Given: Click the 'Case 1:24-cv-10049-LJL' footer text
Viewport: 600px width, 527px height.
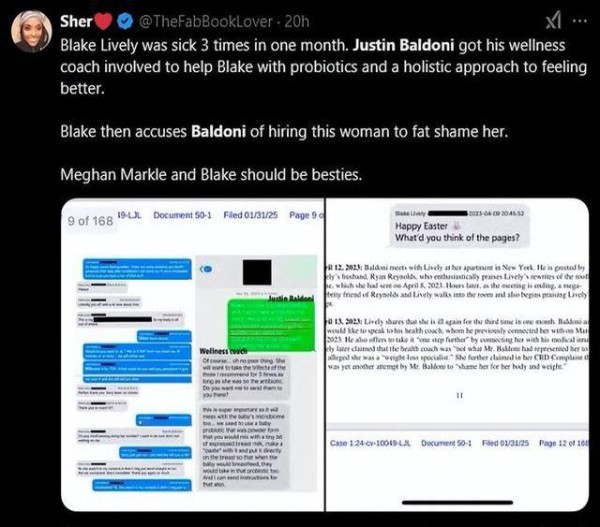Looking at the screenshot, I should 370,443.
